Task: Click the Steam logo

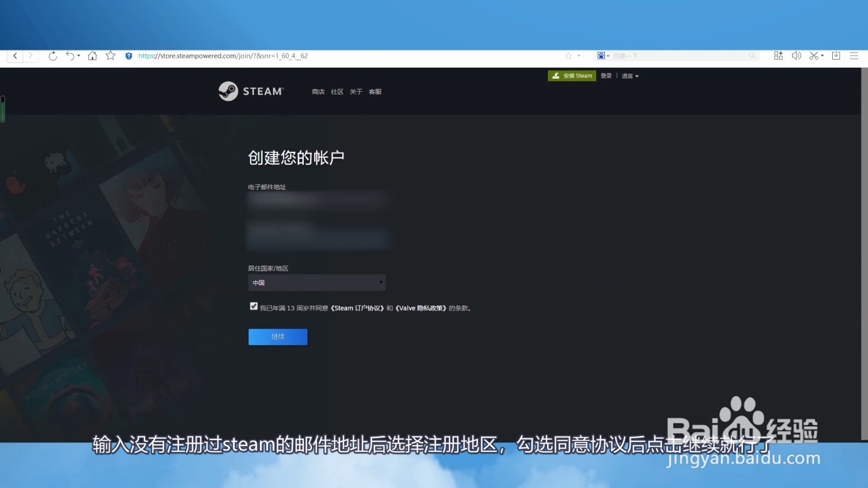Action: tap(251, 91)
